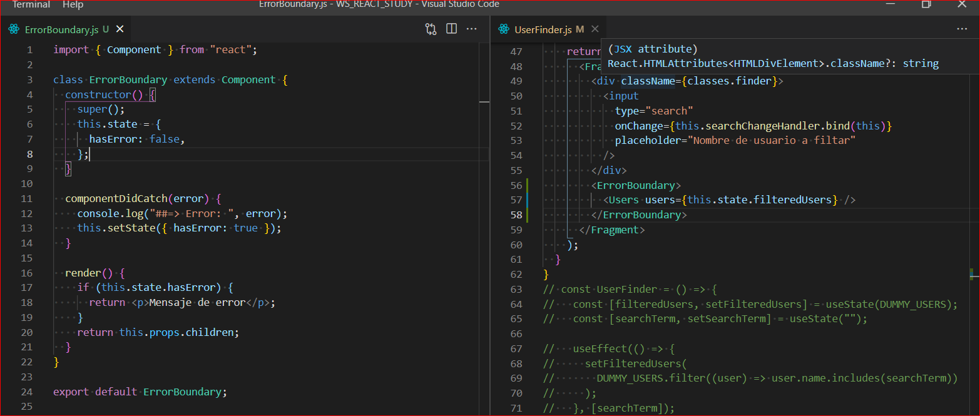Click line number 16 in the left editor gutter

click(x=27, y=273)
